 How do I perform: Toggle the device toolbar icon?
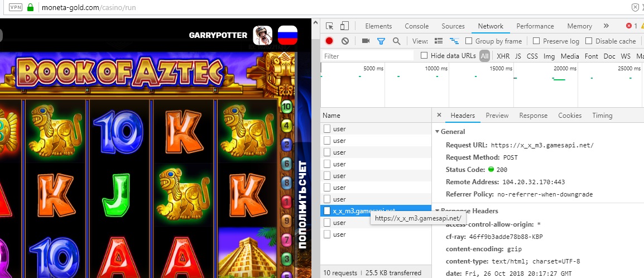pyautogui.click(x=344, y=26)
